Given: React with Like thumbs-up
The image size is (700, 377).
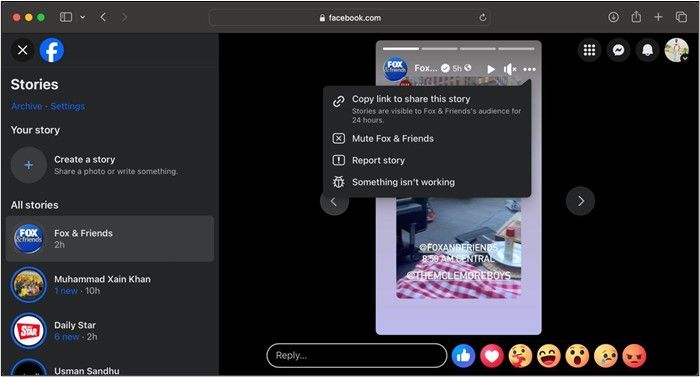Looking at the screenshot, I should [463, 356].
